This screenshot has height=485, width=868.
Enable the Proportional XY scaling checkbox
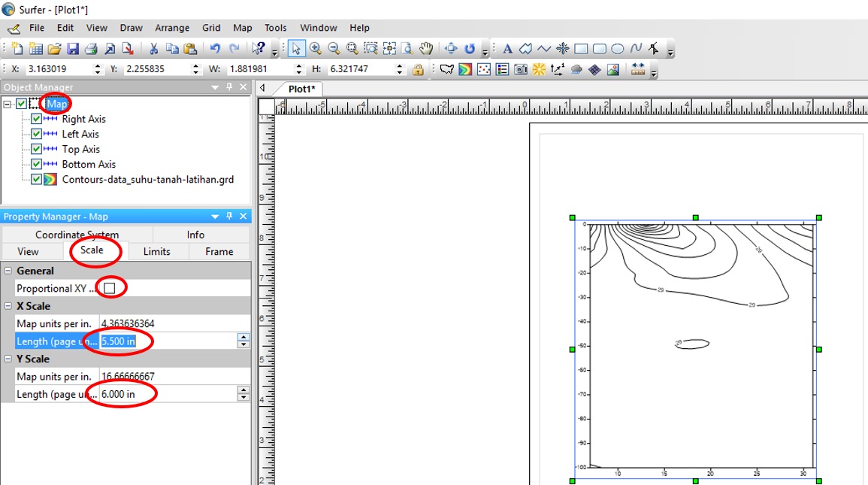coord(110,288)
